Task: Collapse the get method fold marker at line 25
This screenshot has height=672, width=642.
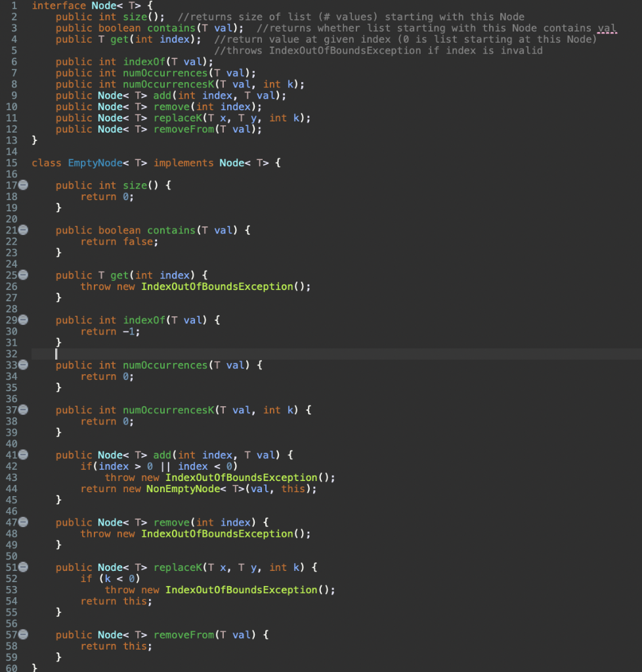Action: click(23, 275)
